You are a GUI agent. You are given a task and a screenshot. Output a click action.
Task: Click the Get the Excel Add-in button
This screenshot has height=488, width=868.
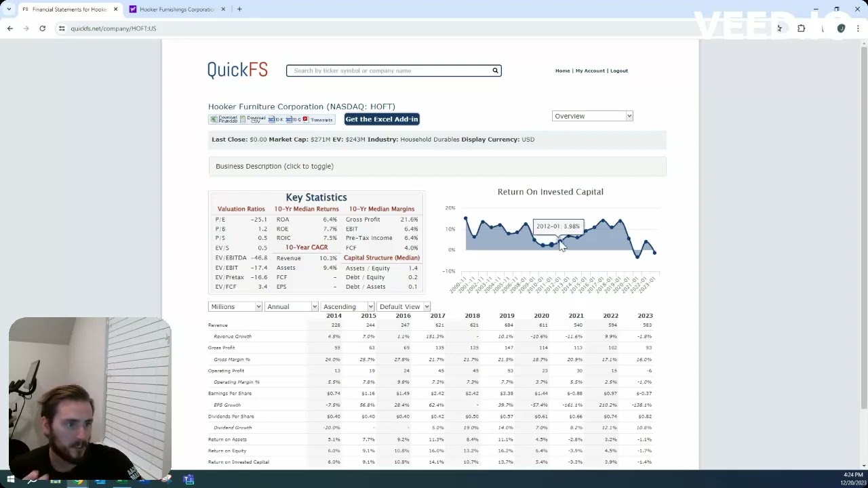click(x=382, y=119)
